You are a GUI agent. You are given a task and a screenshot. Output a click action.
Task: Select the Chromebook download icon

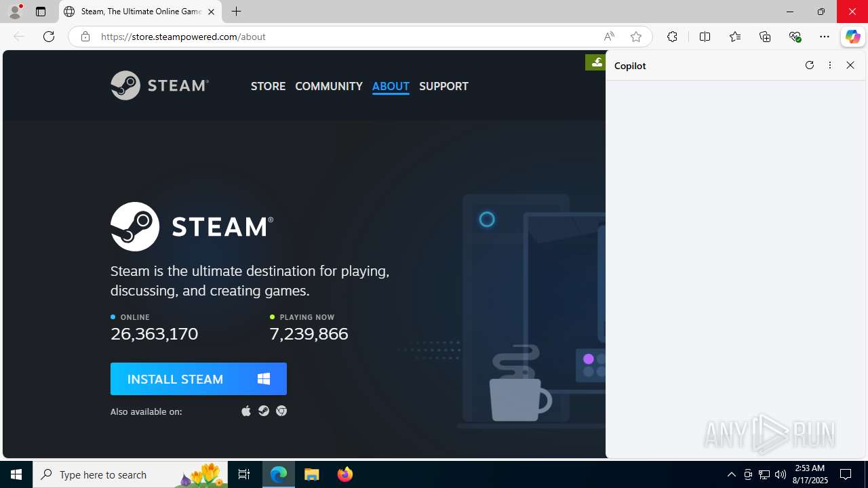tap(281, 411)
